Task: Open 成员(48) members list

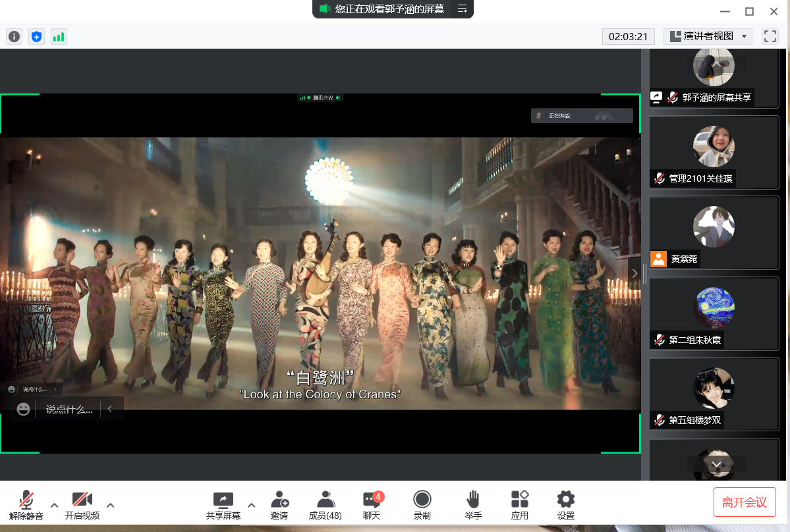Action: [x=325, y=505]
